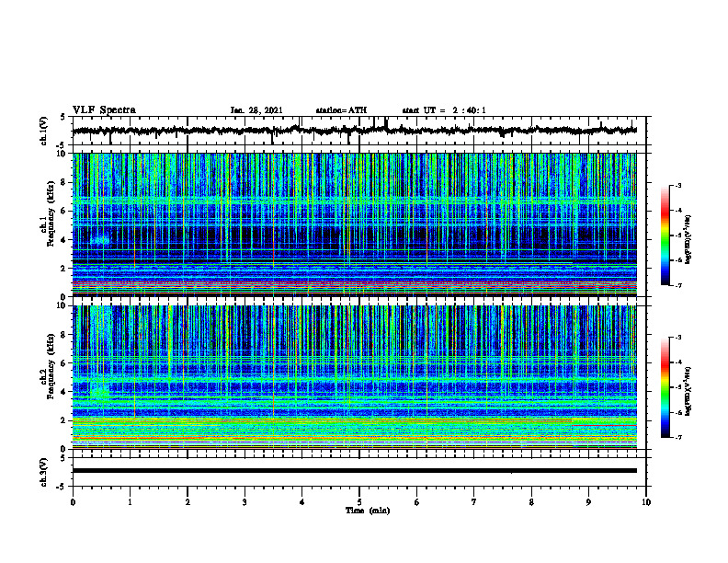Click the -3 label on ch.1 color scale
The image size is (728, 563).
pos(678,186)
